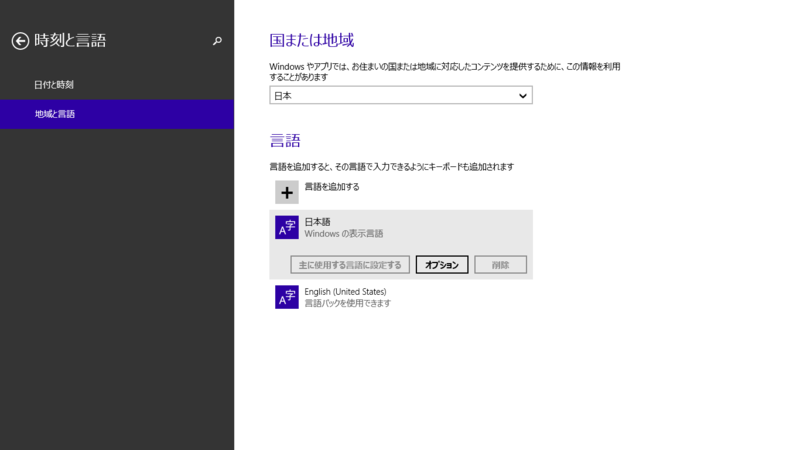Image resolution: width=800 pixels, height=450 pixels.
Task: Click the オプション button
Action: point(442,265)
